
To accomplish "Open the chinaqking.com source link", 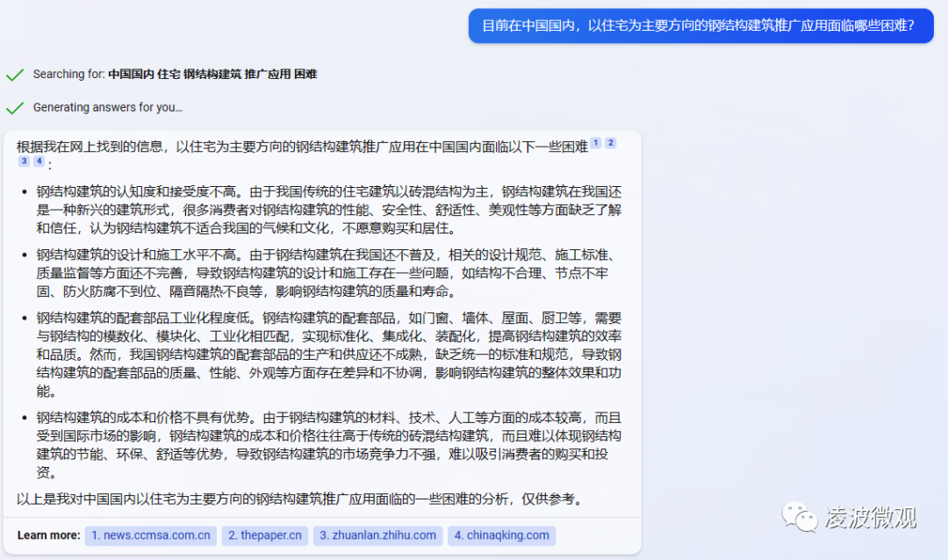I will (501, 535).
